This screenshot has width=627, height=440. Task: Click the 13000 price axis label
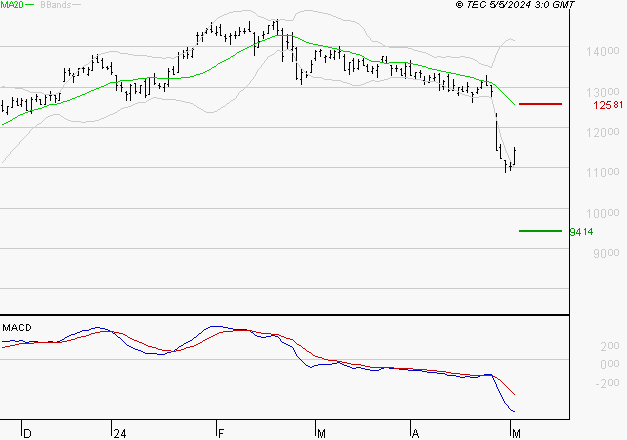[603, 92]
